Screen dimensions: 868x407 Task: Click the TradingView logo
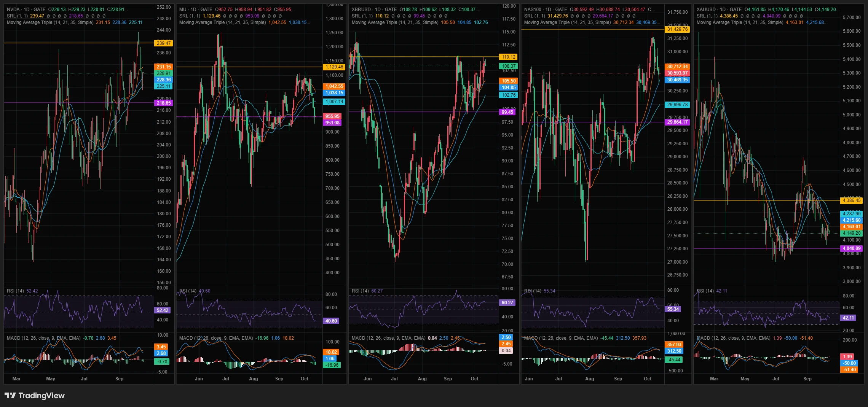[34, 396]
